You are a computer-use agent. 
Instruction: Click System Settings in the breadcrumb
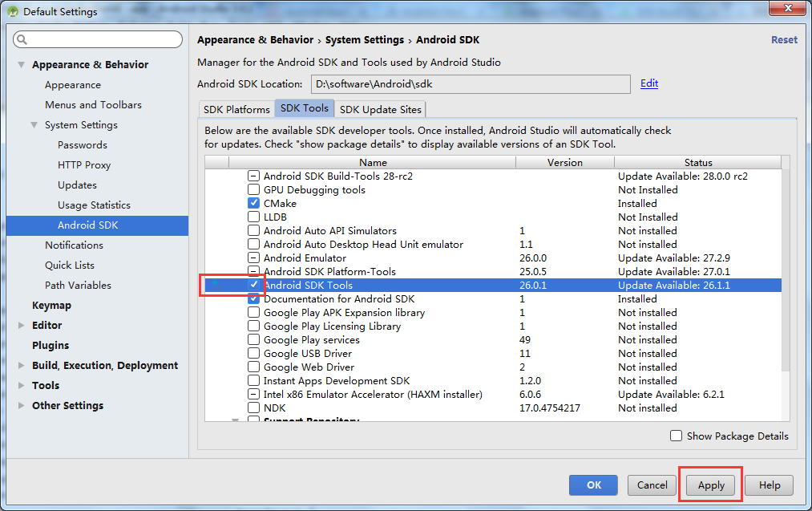[365, 40]
